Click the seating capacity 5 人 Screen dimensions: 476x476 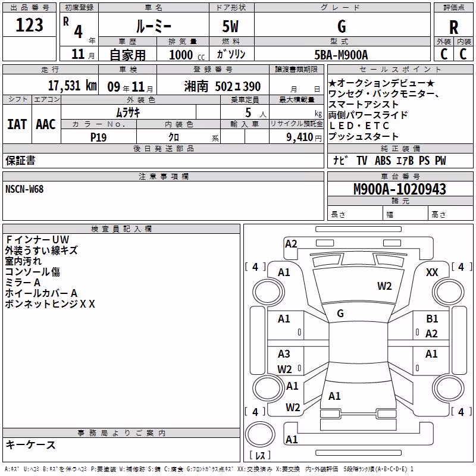(256, 112)
